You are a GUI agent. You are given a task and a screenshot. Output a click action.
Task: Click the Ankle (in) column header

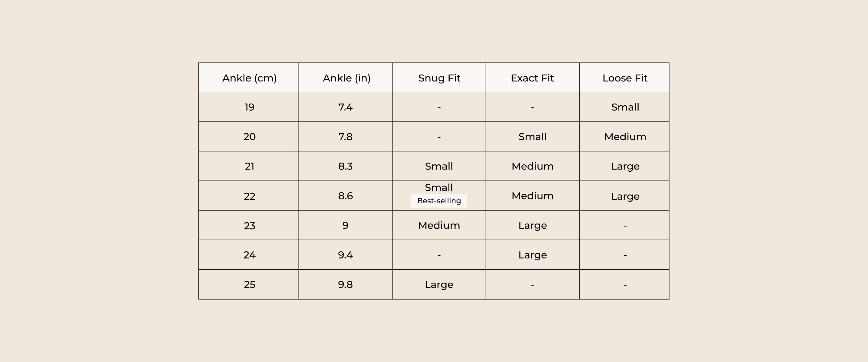[346, 78]
